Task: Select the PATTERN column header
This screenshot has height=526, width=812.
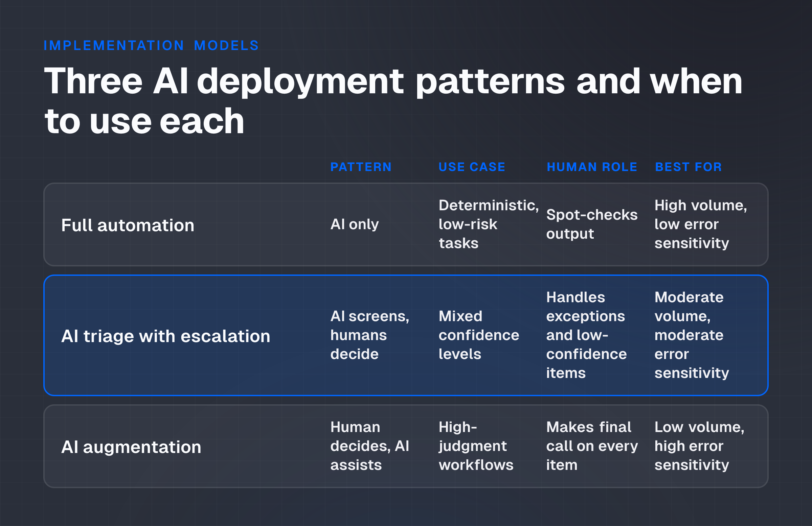Action: coord(361,167)
